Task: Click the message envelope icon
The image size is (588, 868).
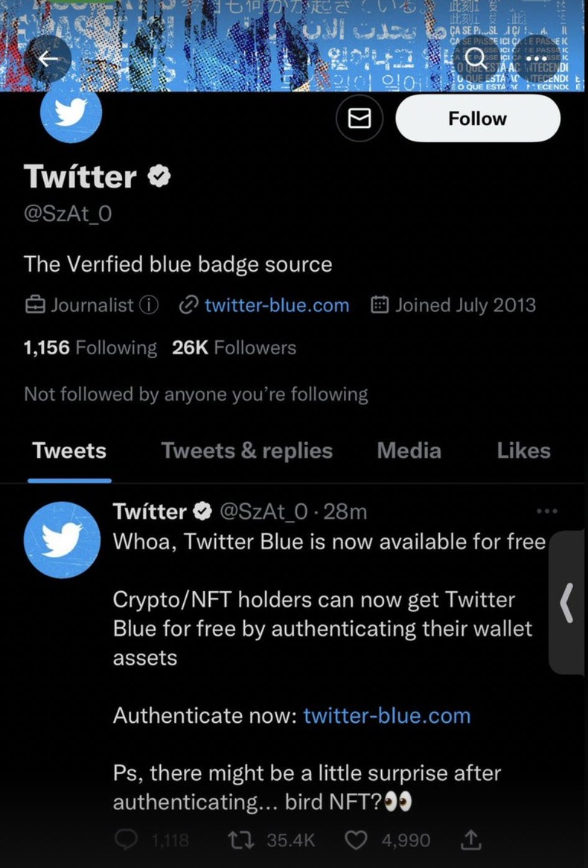Action: point(359,118)
